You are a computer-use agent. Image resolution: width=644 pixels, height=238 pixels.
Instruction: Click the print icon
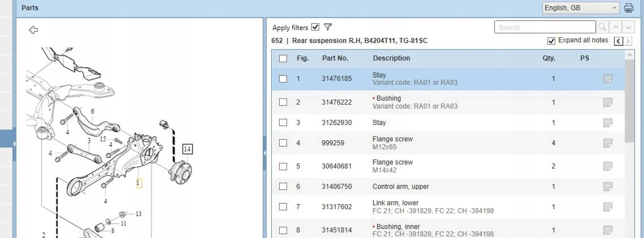[629, 8]
